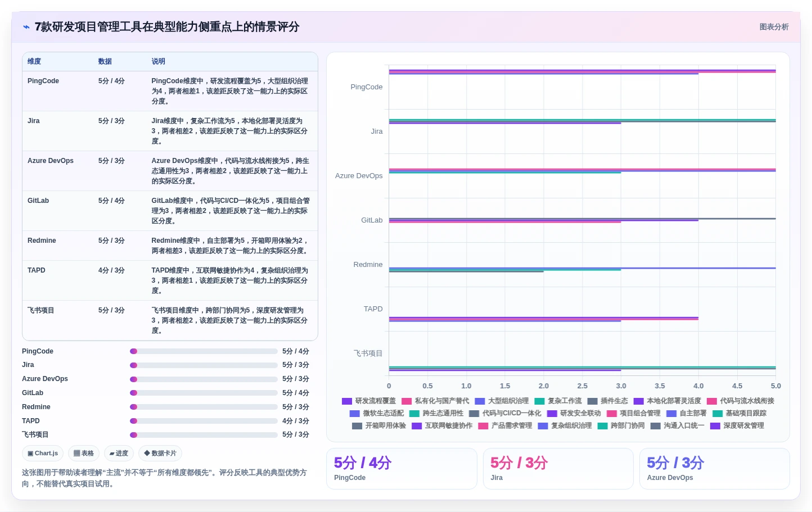Toggle the 复杂组织治理 legend series
812x512 pixels.
565,426
